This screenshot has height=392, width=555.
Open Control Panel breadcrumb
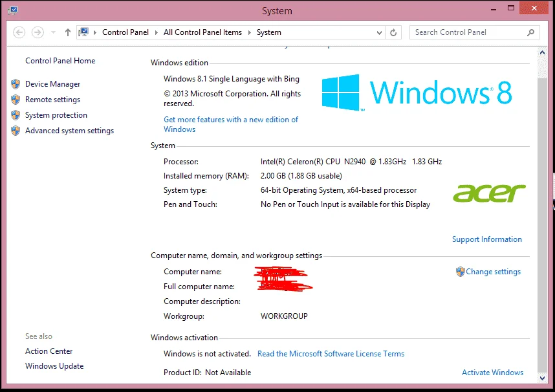[x=125, y=32]
